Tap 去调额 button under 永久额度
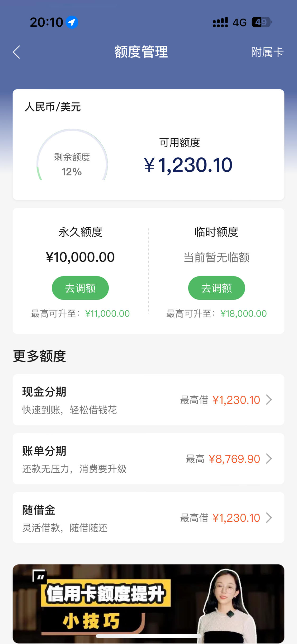This screenshot has height=644, width=297. (x=80, y=288)
